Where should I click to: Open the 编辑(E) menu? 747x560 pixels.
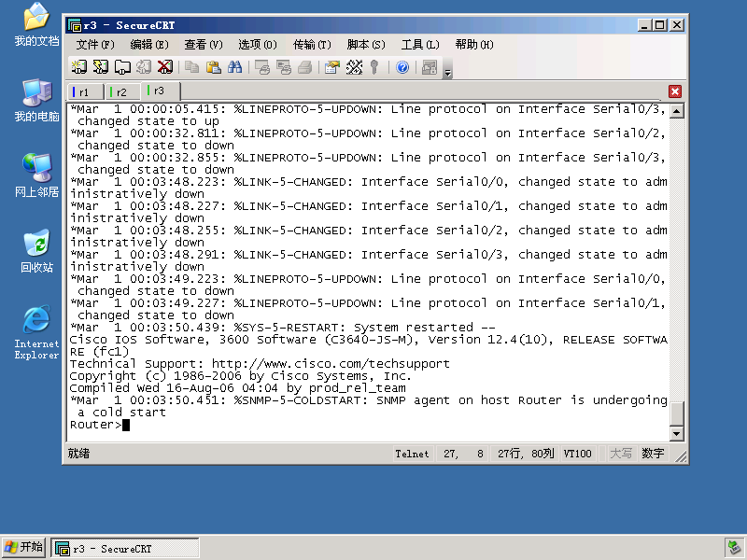click(x=149, y=45)
